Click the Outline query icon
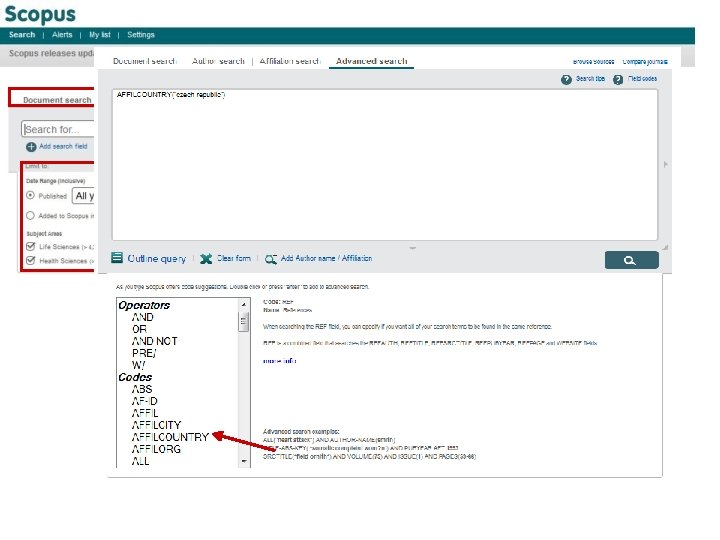This screenshot has height=540, width=720. [117, 258]
